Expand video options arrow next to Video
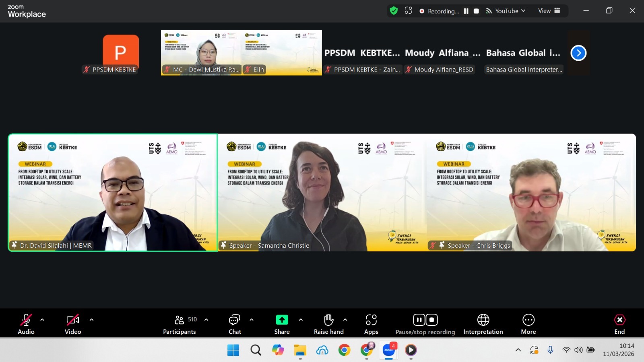Viewport: 644px width, 362px height. [91, 320]
